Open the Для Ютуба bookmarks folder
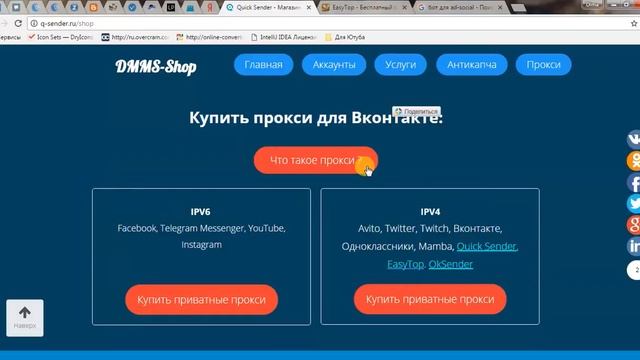The image size is (640, 360). pyautogui.click(x=345, y=37)
